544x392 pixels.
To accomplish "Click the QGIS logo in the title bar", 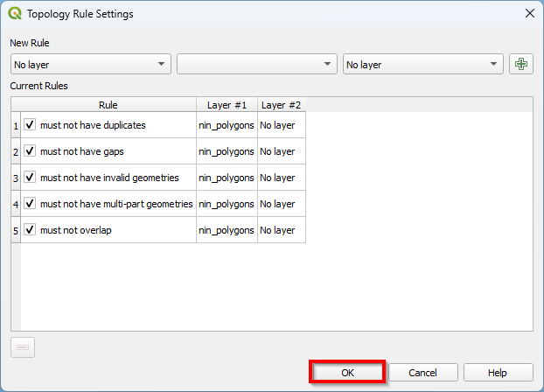I will pos(14,14).
